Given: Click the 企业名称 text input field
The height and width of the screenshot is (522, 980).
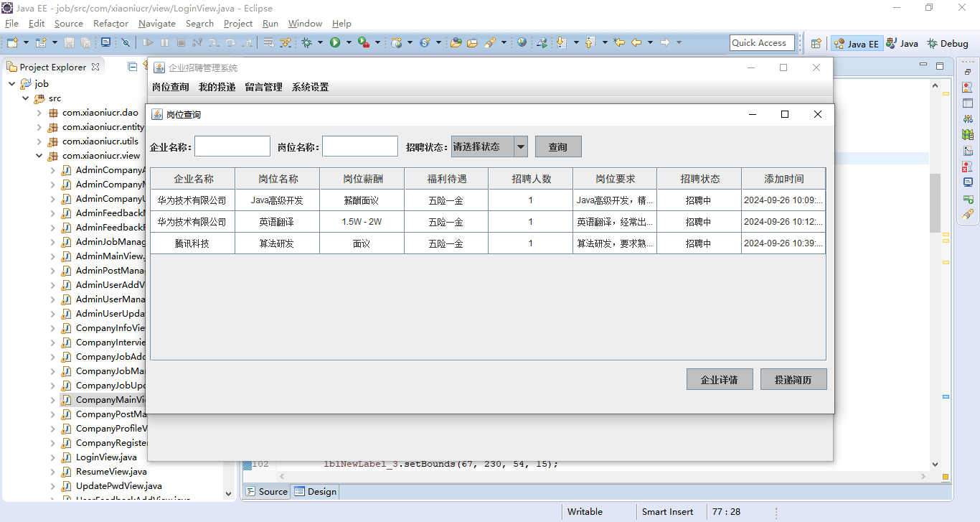Looking at the screenshot, I should (232, 146).
